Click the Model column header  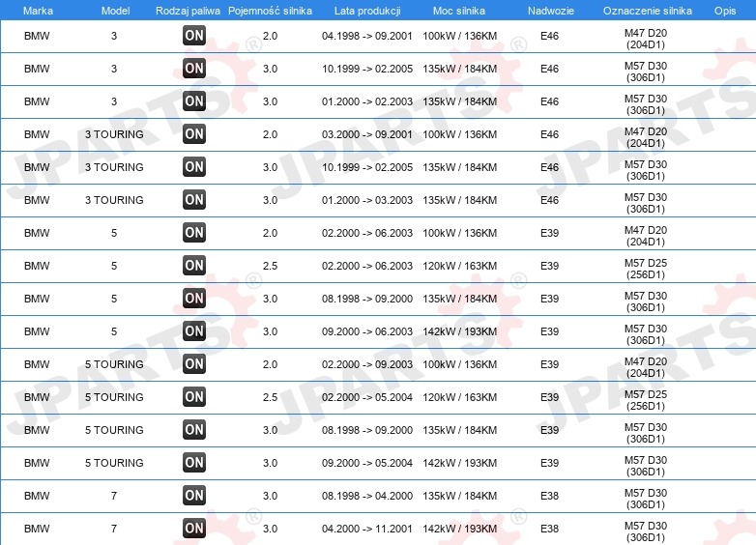(x=116, y=11)
